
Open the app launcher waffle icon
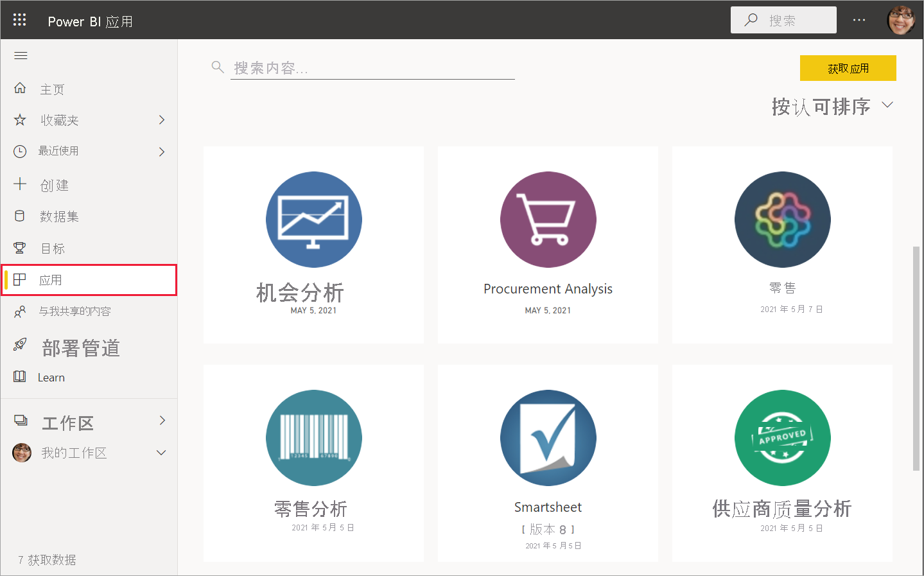point(20,20)
